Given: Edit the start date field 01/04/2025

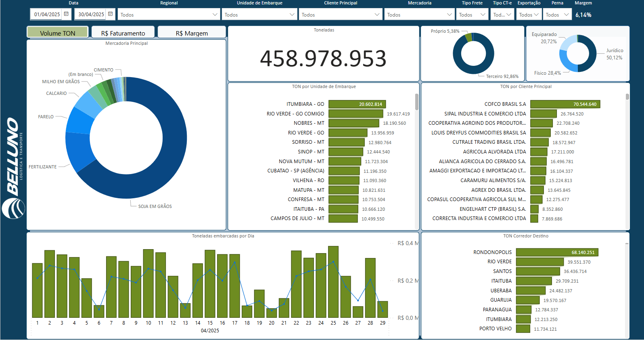Looking at the screenshot, I should (x=47, y=14).
